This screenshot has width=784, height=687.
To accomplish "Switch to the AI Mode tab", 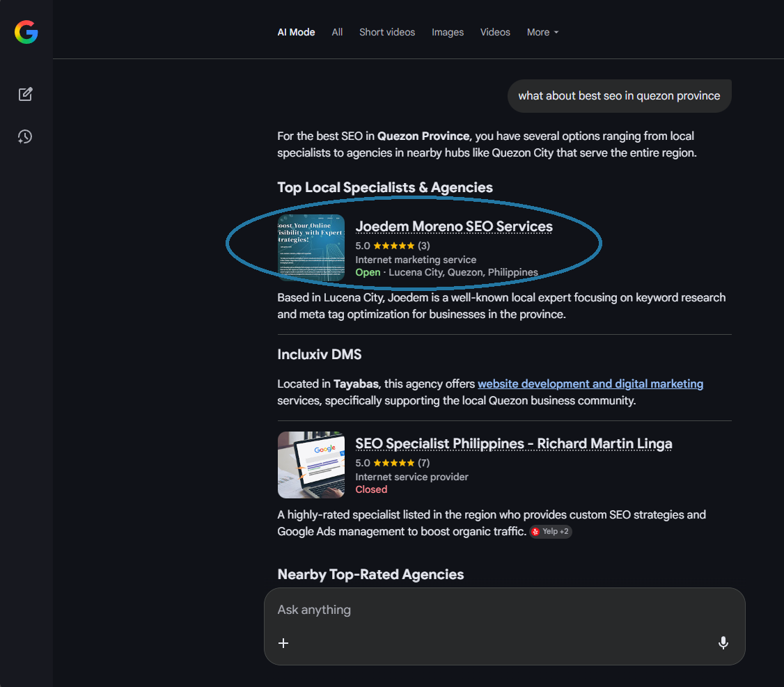I will point(296,32).
